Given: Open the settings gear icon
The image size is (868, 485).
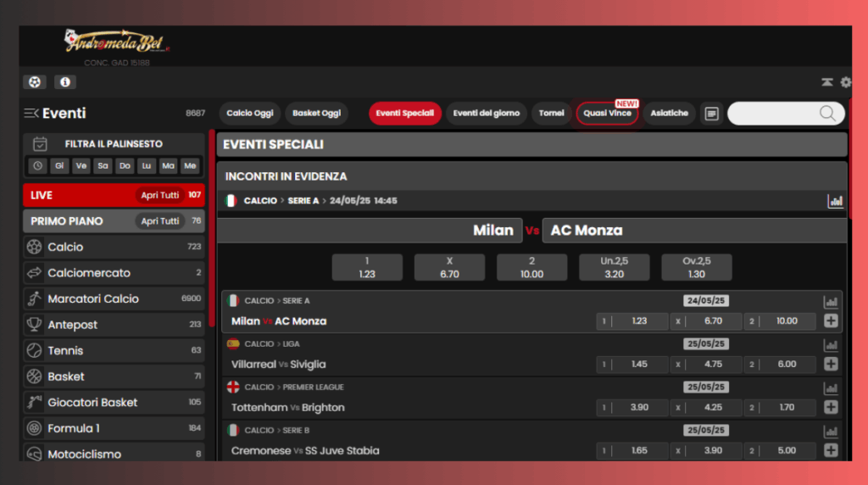Looking at the screenshot, I should tap(845, 82).
